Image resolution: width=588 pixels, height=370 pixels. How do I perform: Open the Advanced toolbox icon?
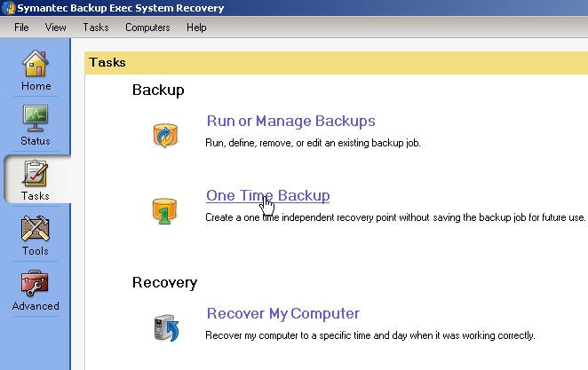35,283
